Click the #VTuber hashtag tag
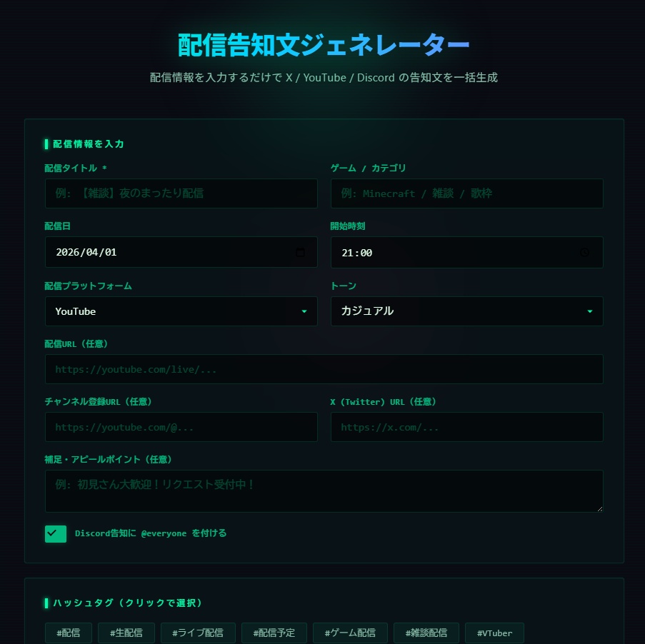 pos(494,633)
